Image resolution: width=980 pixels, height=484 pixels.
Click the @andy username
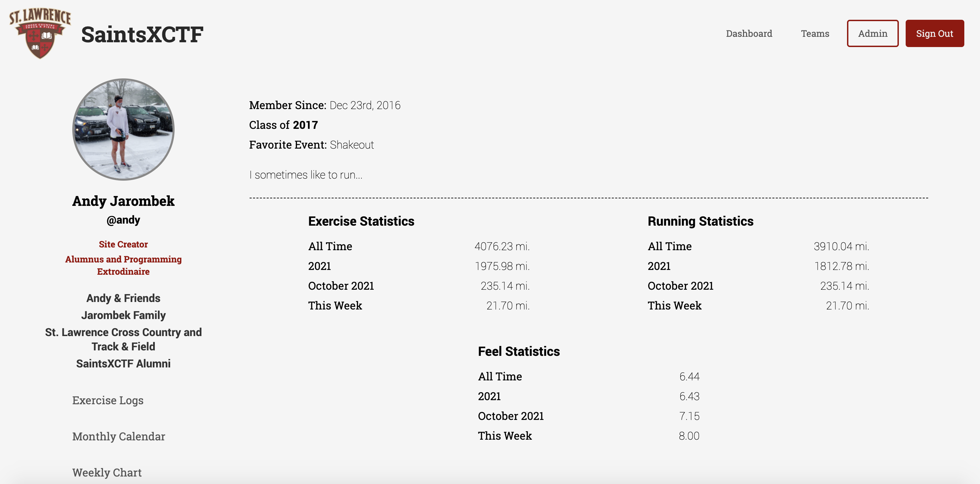pos(123,220)
